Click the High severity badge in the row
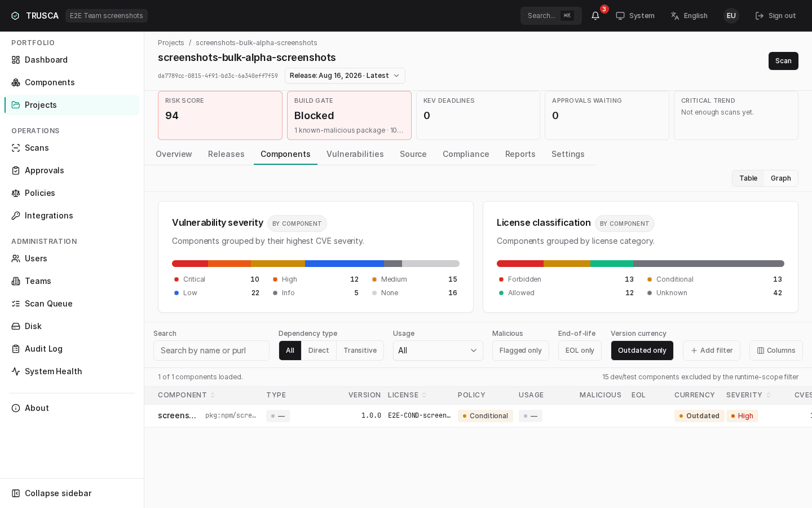 [x=742, y=416]
